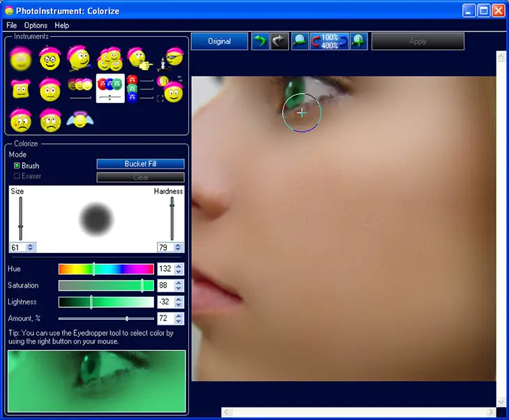Decrease brush Size with down arrow
509x420 pixels.
[30, 249]
